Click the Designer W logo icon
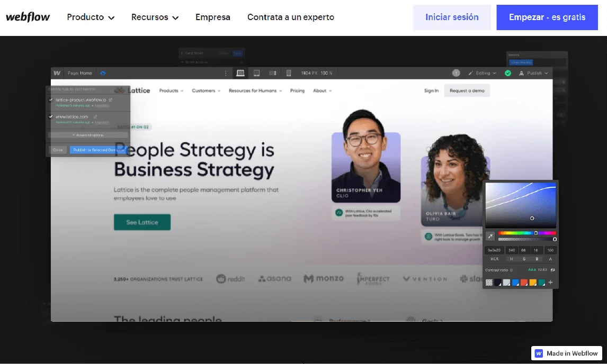 coord(57,73)
